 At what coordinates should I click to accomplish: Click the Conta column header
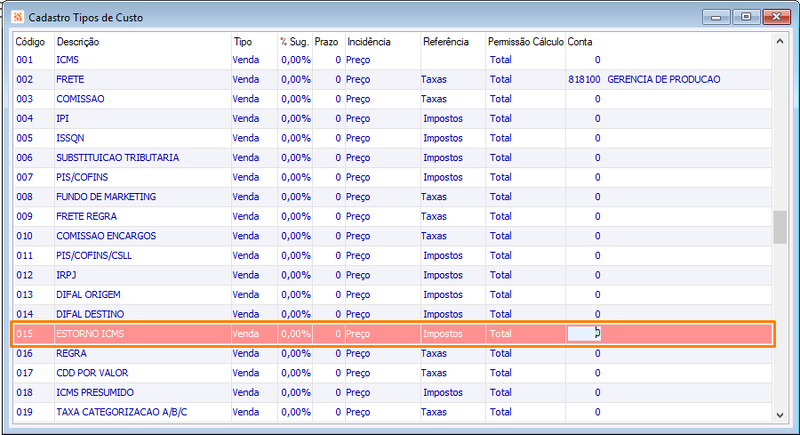coord(580,42)
